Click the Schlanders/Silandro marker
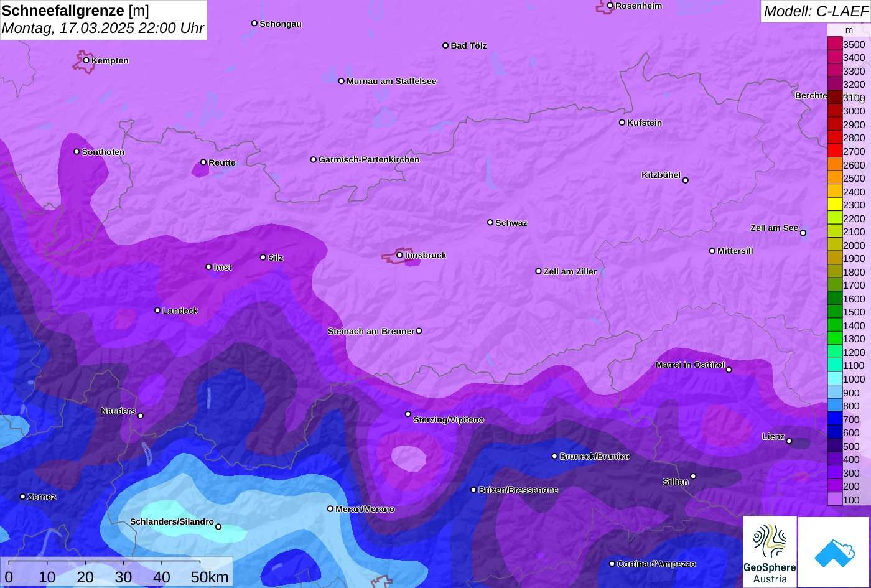The height and width of the screenshot is (588, 871). tap(218, 527)
